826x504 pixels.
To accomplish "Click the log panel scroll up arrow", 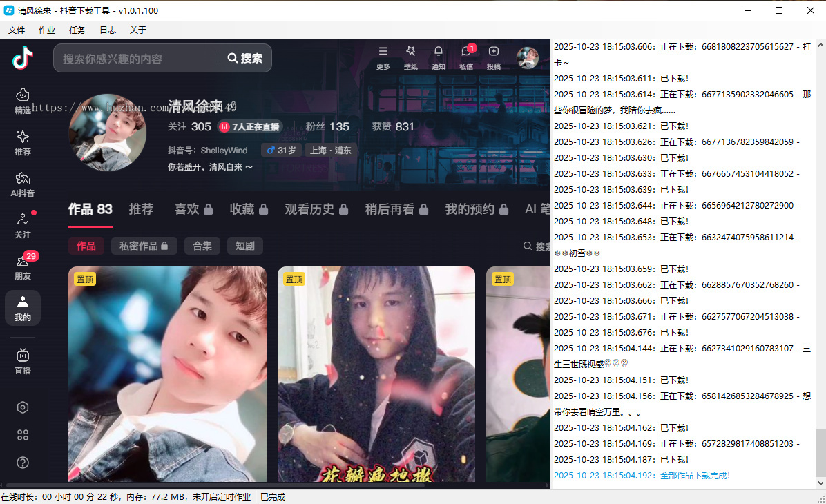I will (820, 46).
